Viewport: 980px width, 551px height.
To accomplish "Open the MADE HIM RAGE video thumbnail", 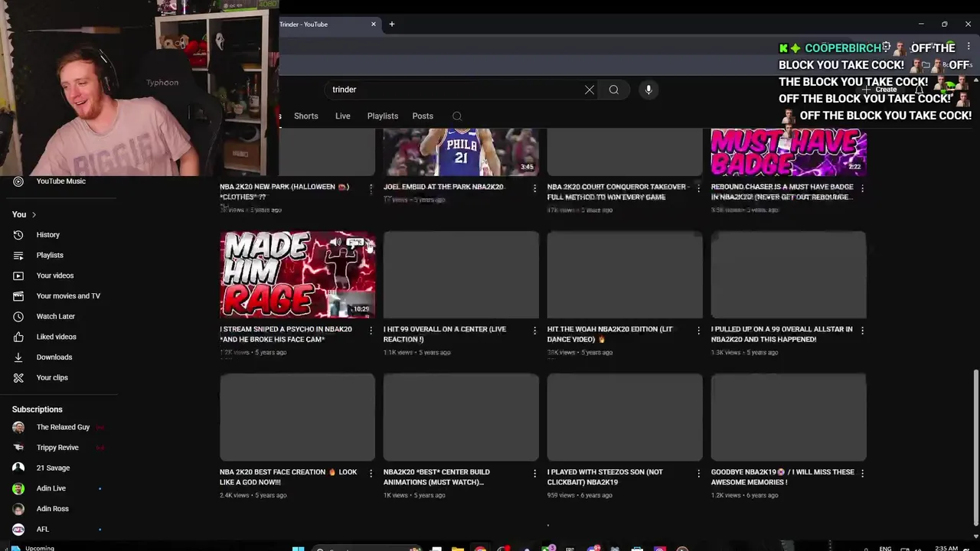I will tap(298, 275).
